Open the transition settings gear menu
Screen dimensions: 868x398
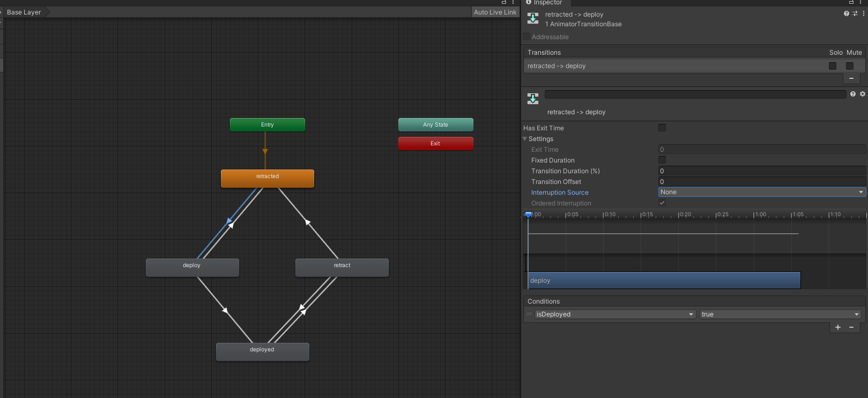863,94
